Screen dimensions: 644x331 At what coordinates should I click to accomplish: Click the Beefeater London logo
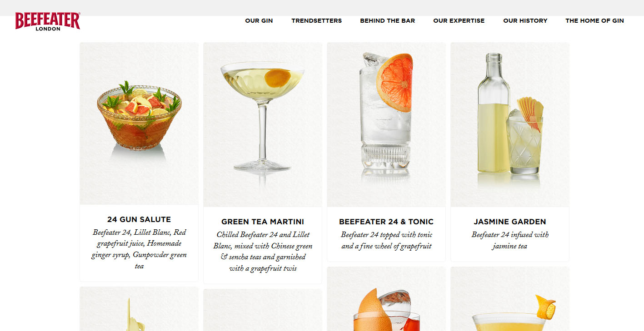48,21
